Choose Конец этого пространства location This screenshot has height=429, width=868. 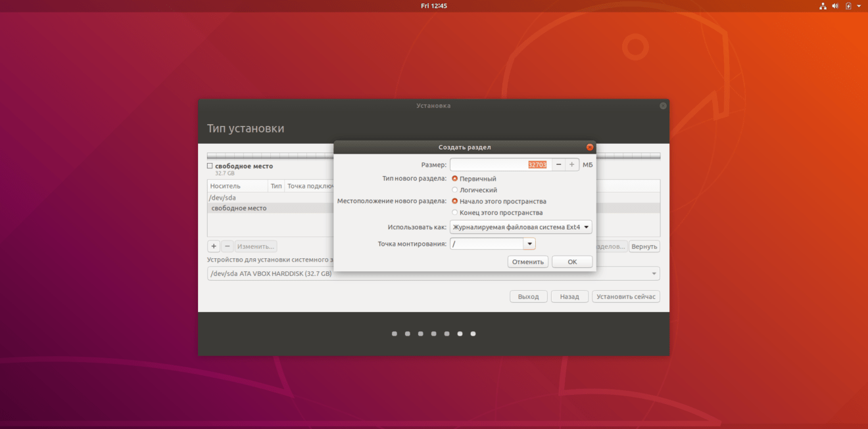point(454,212)
